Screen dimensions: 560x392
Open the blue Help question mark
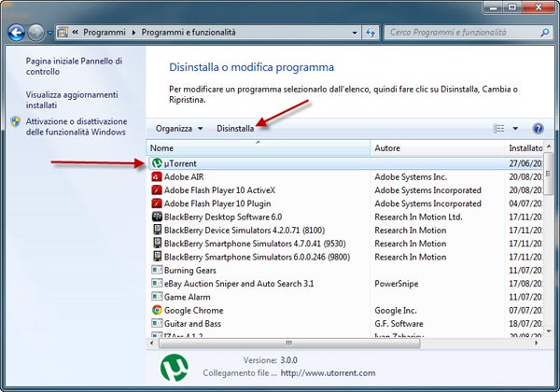pyautogui.click(x=538, y=128)
